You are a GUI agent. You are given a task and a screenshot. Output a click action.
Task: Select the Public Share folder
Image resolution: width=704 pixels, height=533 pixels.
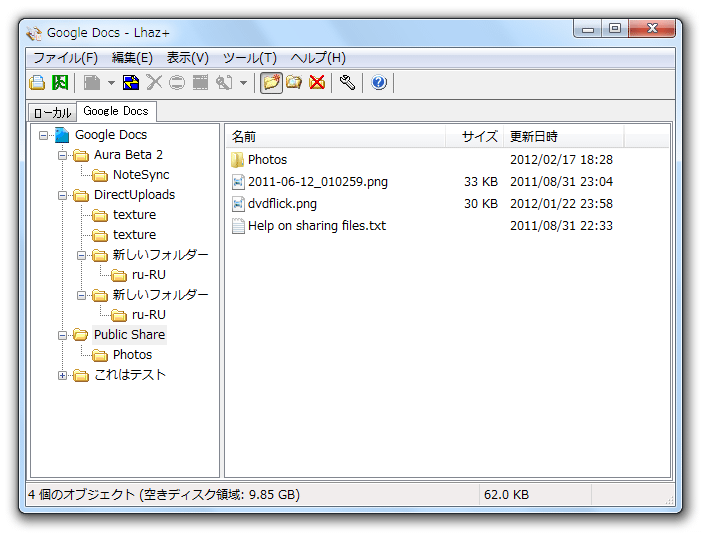[129, 335]
